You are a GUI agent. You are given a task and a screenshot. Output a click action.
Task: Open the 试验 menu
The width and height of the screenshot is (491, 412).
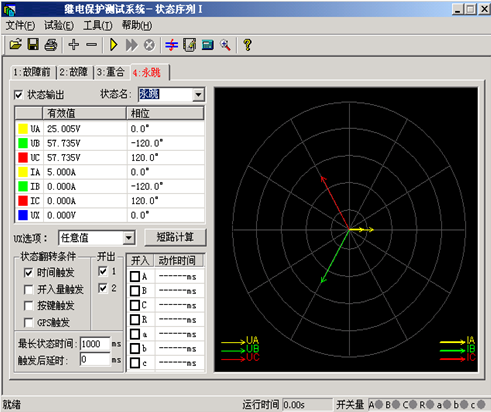pyautogui.click(x=59, y=25)
